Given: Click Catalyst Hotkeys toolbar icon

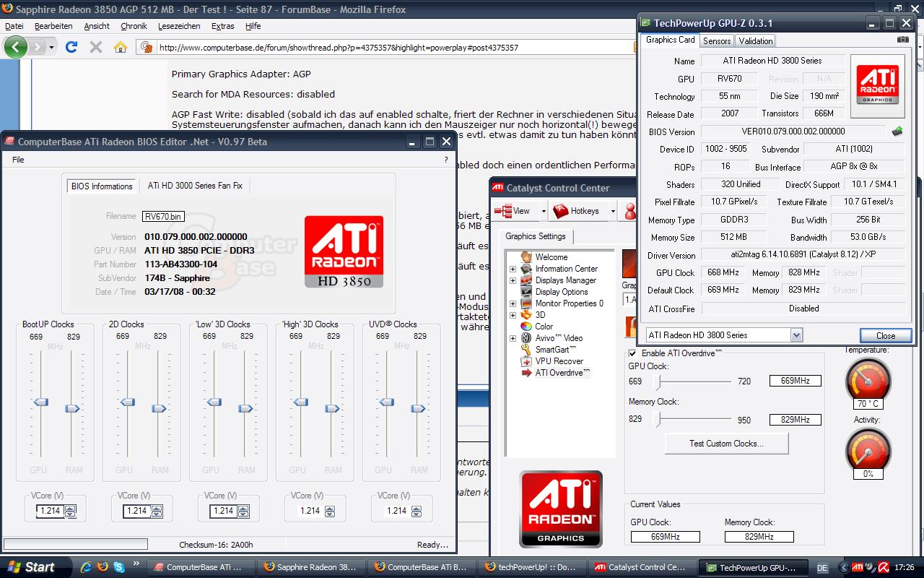Looking at the screenshot, I should pyautogui.click(x=576, y=211).
